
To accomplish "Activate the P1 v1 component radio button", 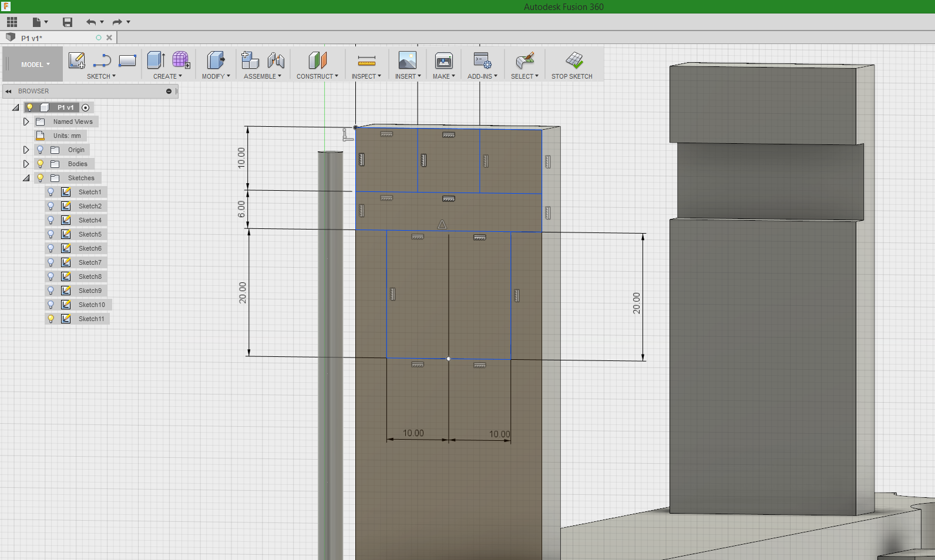I will (86, 107).
